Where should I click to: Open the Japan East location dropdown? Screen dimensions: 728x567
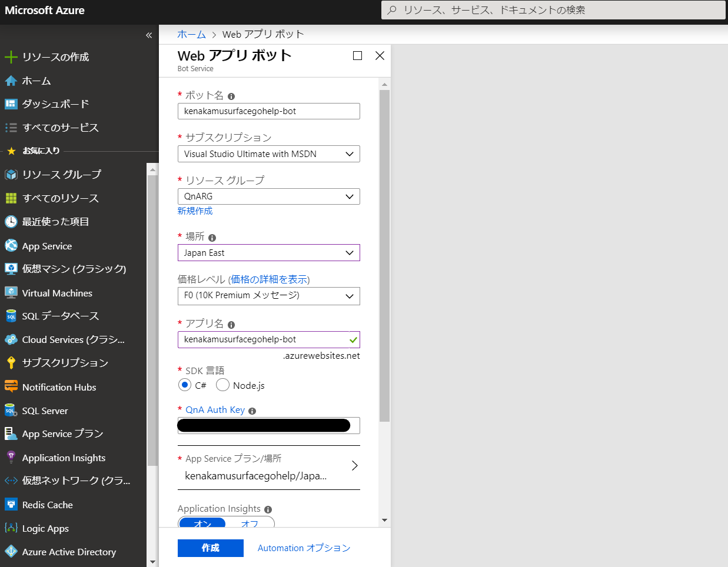[269, 253]
